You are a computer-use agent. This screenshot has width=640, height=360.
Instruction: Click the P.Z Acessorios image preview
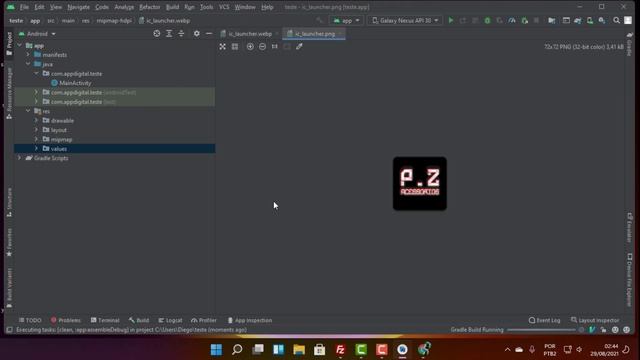click(420, 184)
